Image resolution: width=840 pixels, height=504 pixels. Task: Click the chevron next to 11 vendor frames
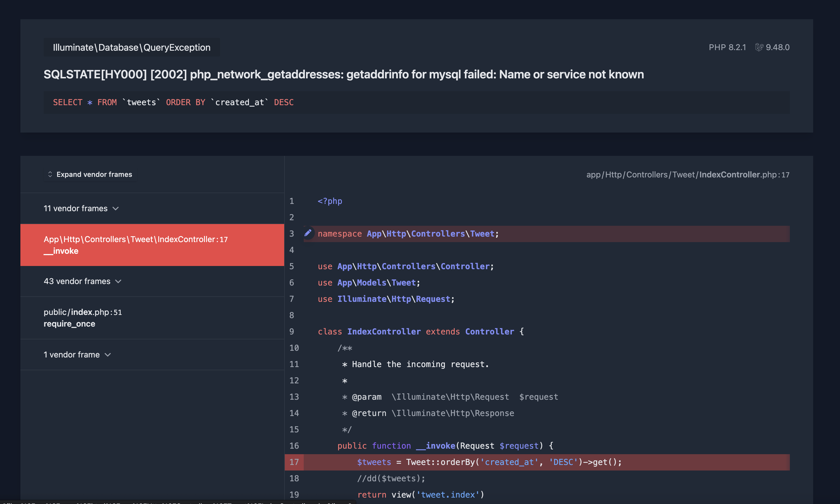click(115, 209)
